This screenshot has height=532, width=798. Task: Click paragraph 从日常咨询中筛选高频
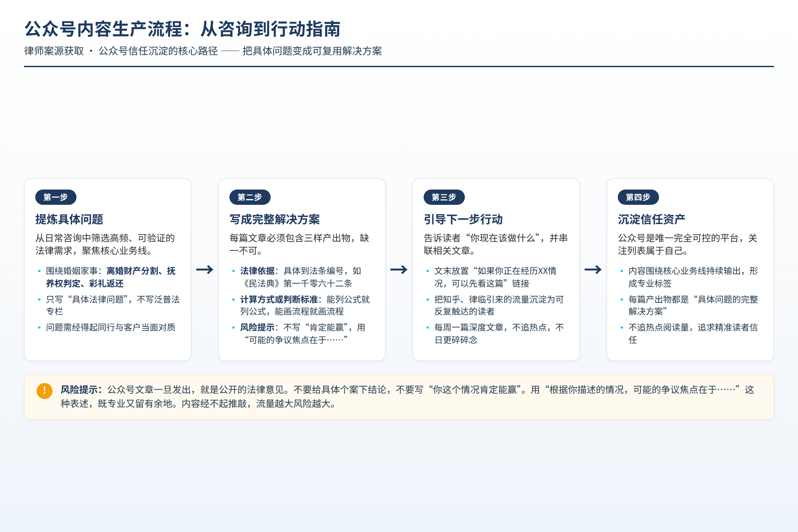(x=105, y=244)
